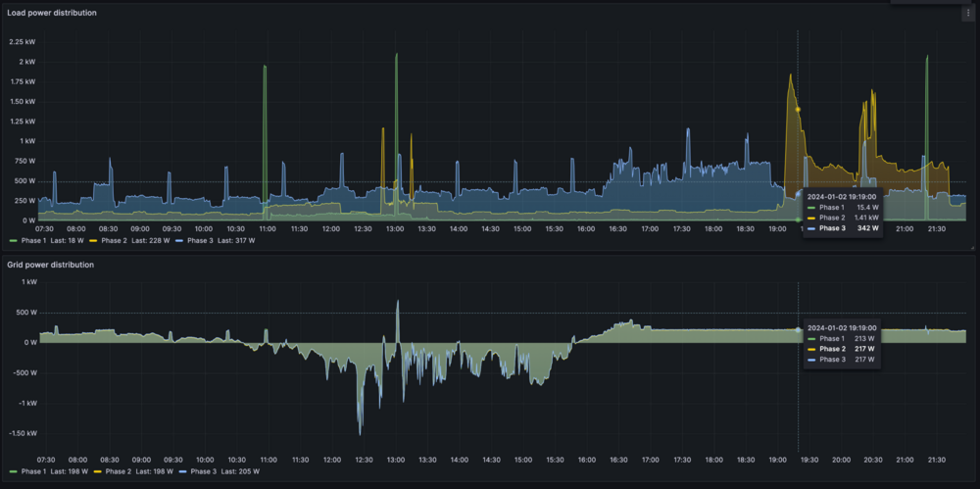Click the deepest Grid power dip near 12:30
Viewport: 980px width, 489px height.
tap(360, 433)
